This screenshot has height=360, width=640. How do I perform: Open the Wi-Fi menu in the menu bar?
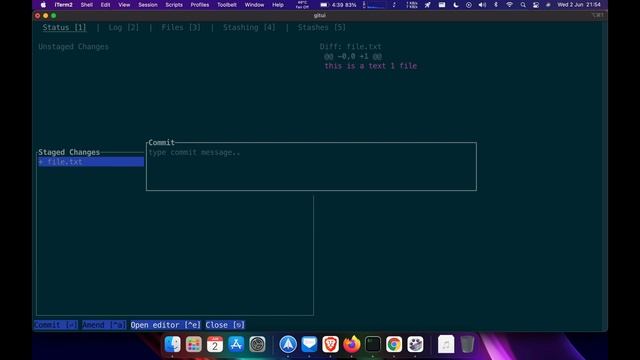click(509, 5)
